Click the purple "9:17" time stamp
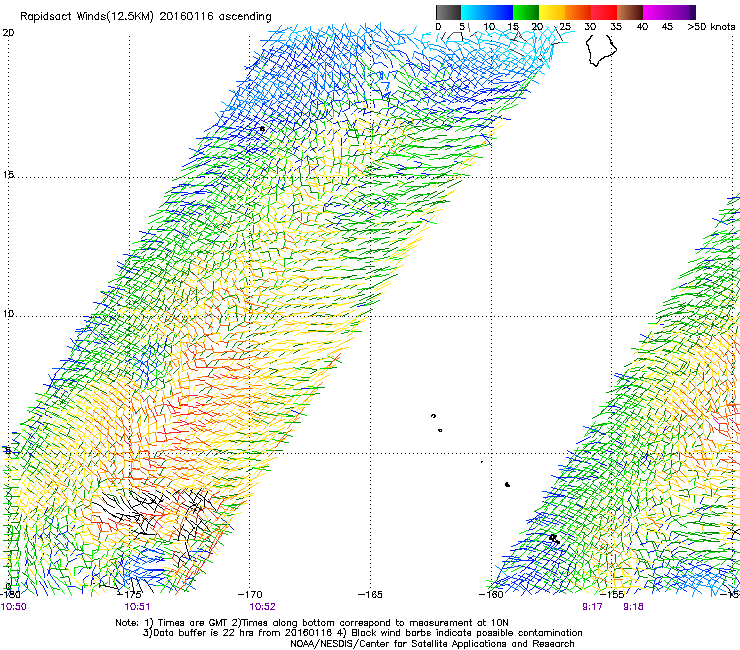 [592, 607]
